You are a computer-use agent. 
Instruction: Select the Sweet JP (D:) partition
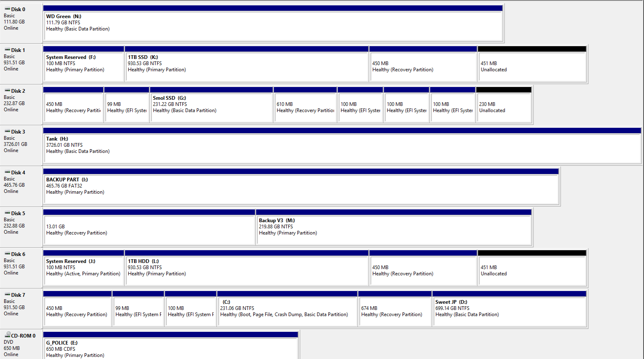point(509,309)
